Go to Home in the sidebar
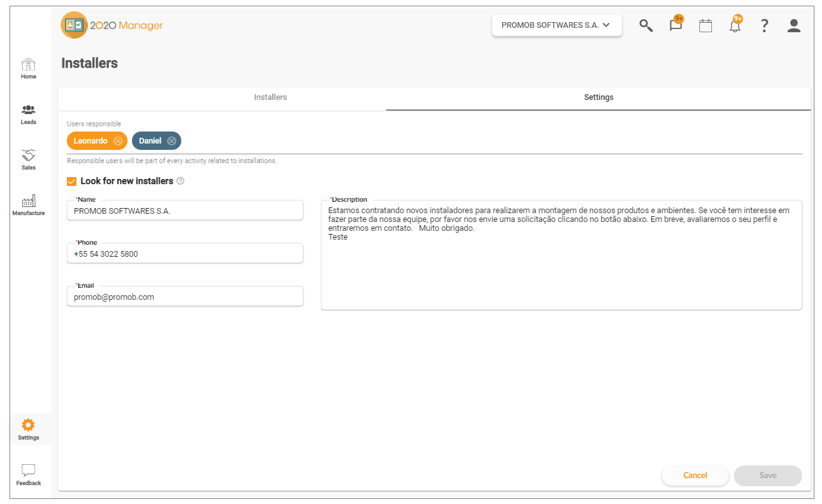The width and height of the screenshot is (822, 504). [28, 68]
